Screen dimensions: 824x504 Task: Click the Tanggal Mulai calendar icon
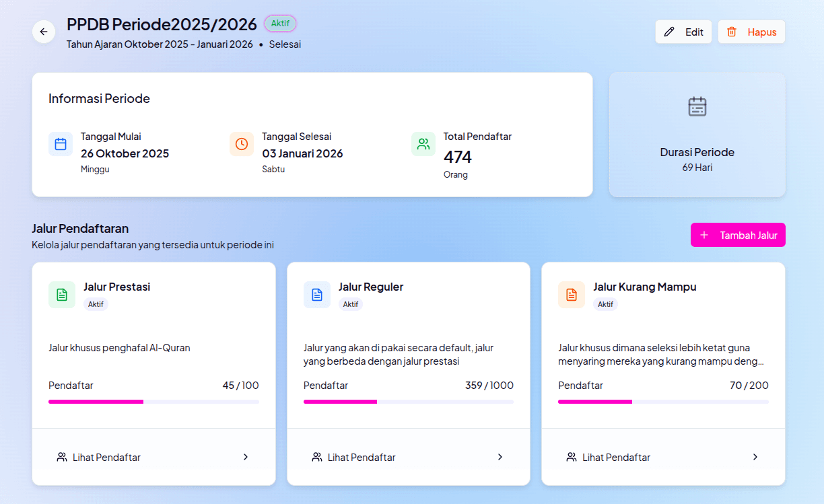(61, 144)
